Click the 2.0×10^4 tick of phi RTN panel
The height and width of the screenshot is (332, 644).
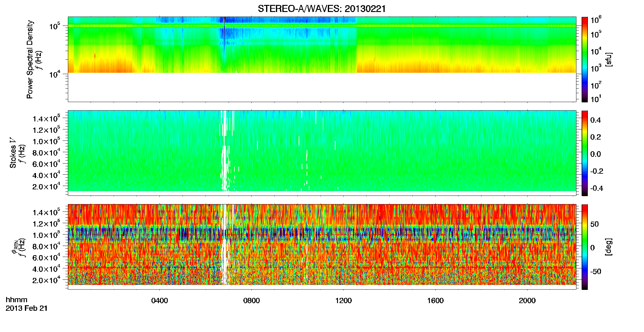(46, 280)
